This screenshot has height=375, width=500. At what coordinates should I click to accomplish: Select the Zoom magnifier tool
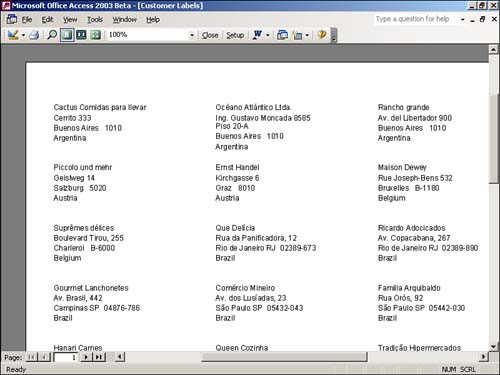(x=52, y=35)
